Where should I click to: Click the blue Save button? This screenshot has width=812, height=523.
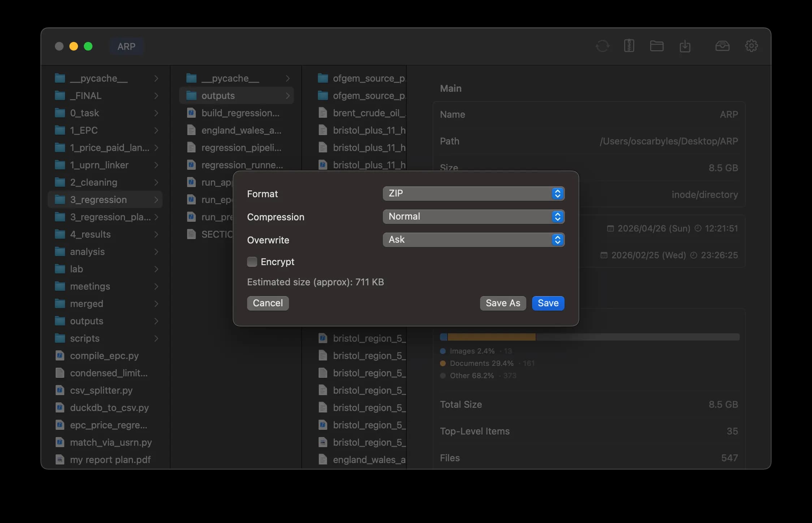point(548,303)
